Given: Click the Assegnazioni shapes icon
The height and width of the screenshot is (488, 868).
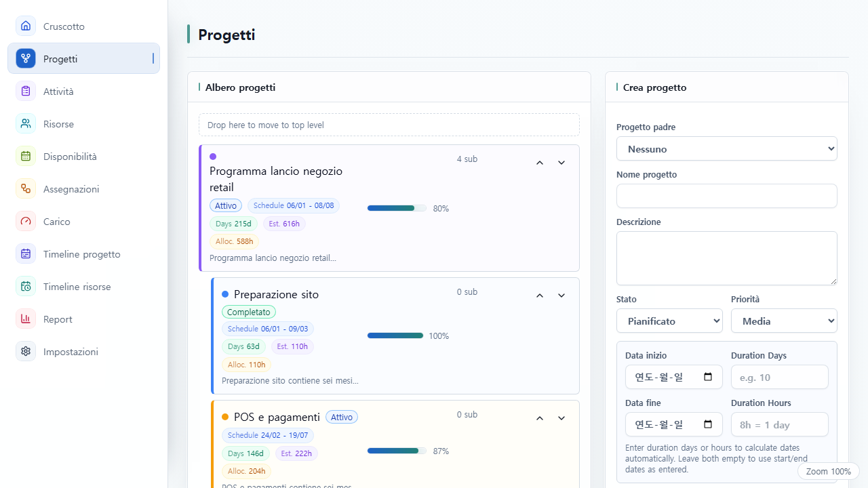Looking at the screenshot, I should coord(26,189).
